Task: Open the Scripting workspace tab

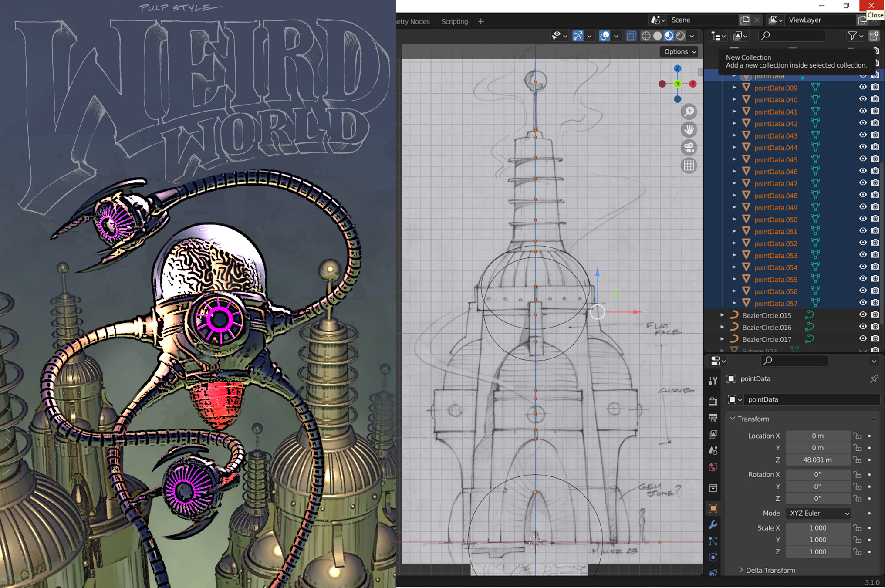Action: coord(455,21)
